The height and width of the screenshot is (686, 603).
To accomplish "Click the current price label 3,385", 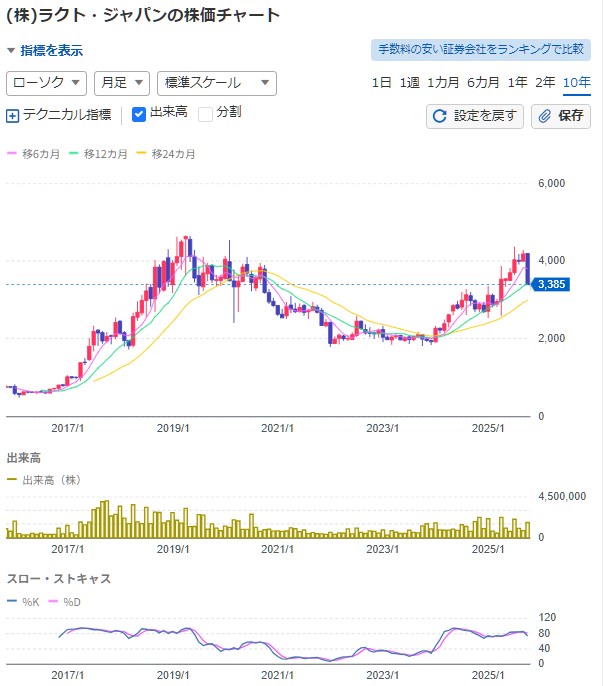I will 550,284.
